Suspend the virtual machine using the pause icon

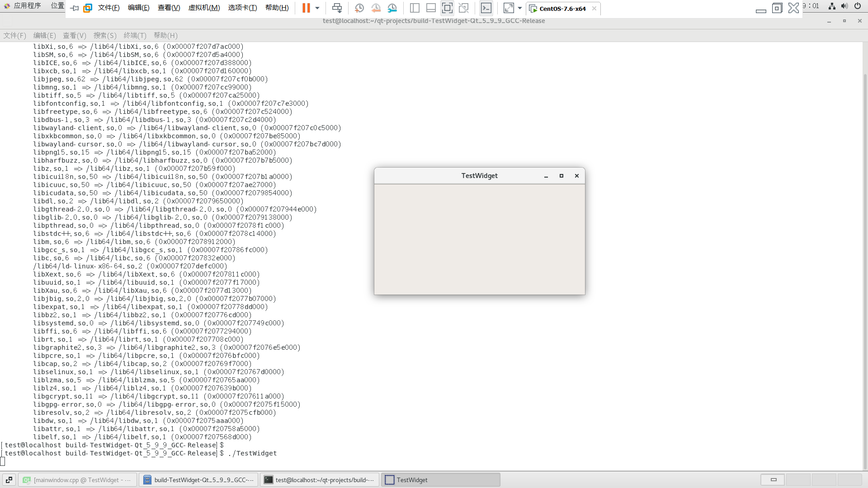click(306, 8)
